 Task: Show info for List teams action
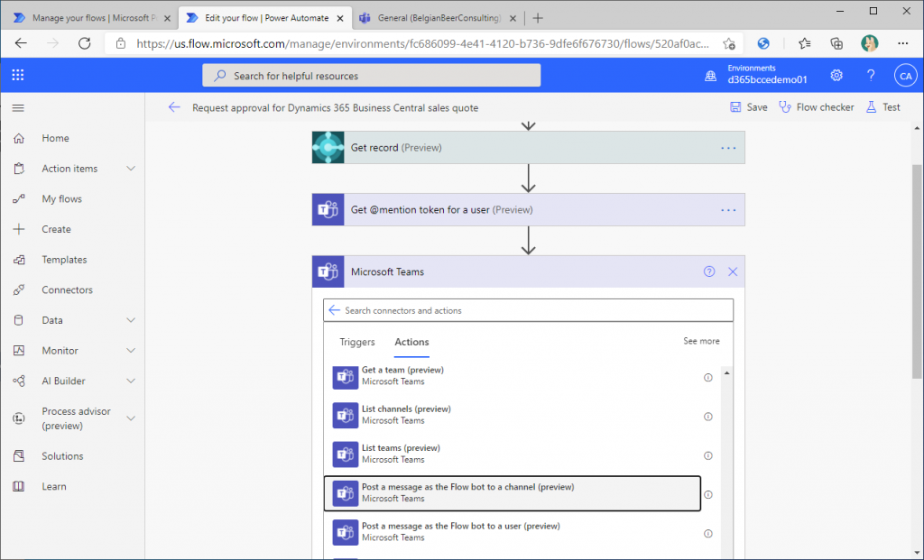tap(708, 455)
